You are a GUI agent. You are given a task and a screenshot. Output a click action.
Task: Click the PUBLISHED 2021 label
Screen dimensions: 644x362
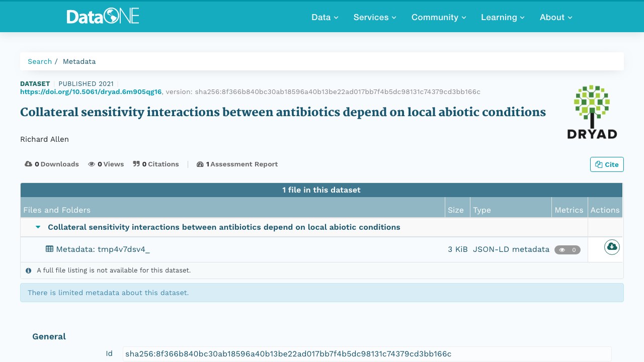(x=86, y=83)
